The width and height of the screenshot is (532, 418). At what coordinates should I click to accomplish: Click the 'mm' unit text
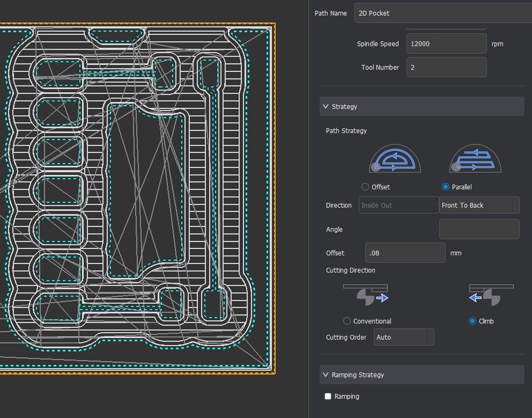(456, 253)
